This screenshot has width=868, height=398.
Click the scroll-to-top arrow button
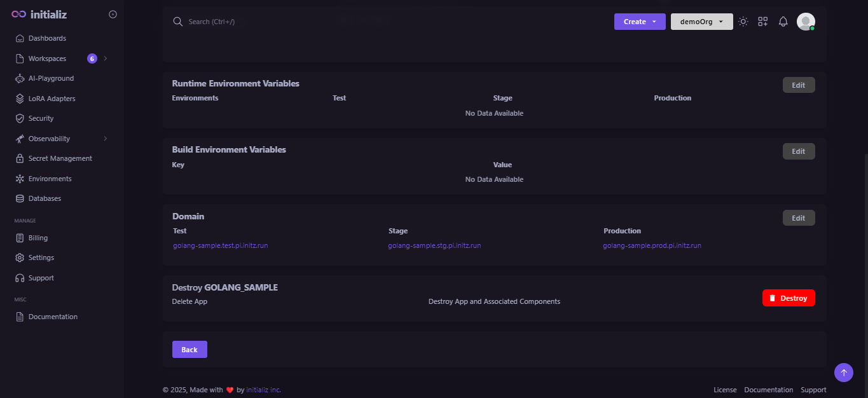point(844,373)
